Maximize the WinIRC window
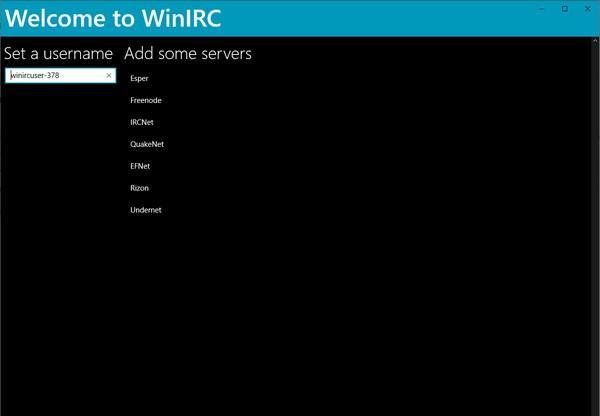Image resolution: width=600 pixels, height=416 pixels. coord(565,9)
